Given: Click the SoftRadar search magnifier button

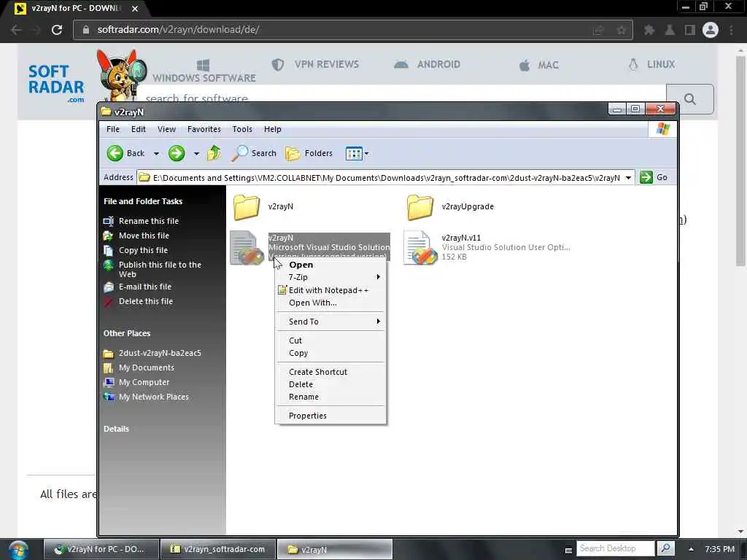Looking at the screenshot, I should coord(690,99).
